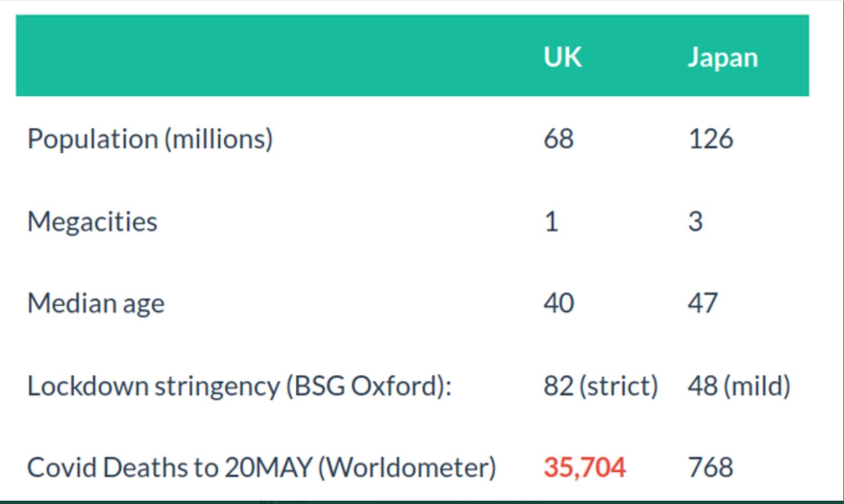This screenshot has width=844, height=504.
Task: Click the UK median age value 40
Action: pyautogui.click(x=559, y=303)
